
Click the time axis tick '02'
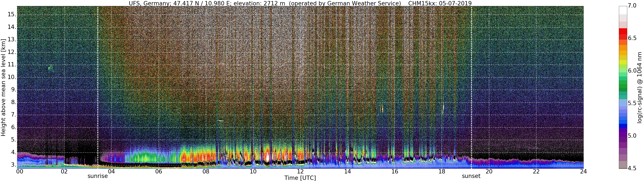[64, 172]
